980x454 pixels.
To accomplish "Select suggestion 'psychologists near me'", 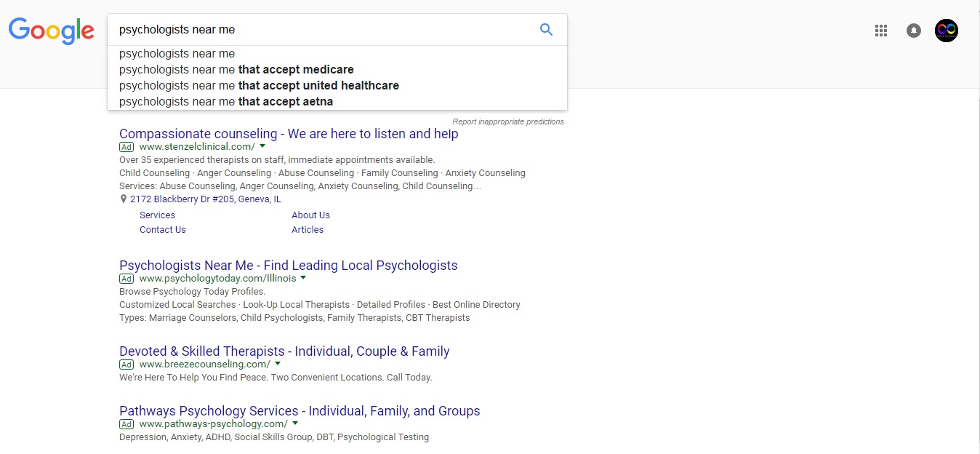I will click(x=337, y=54).
